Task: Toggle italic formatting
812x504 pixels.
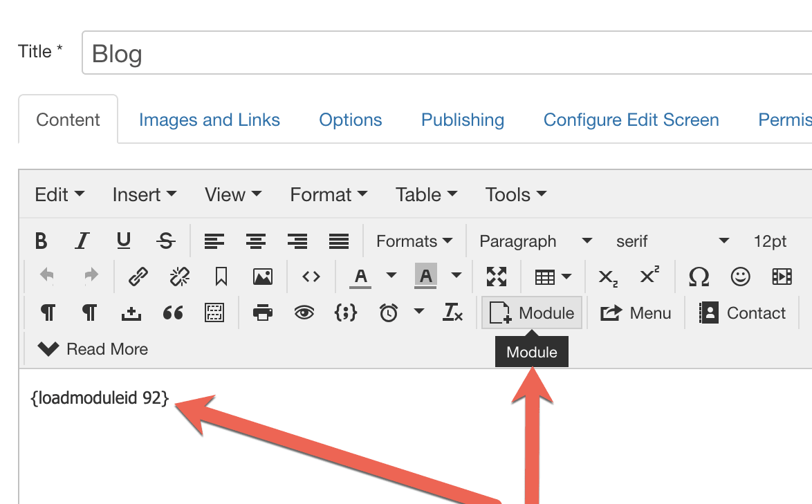Action: click(83, 241)
